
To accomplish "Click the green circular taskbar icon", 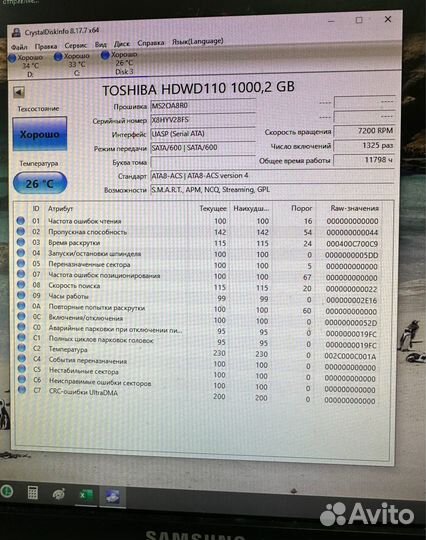I will [x=7, y=491].
